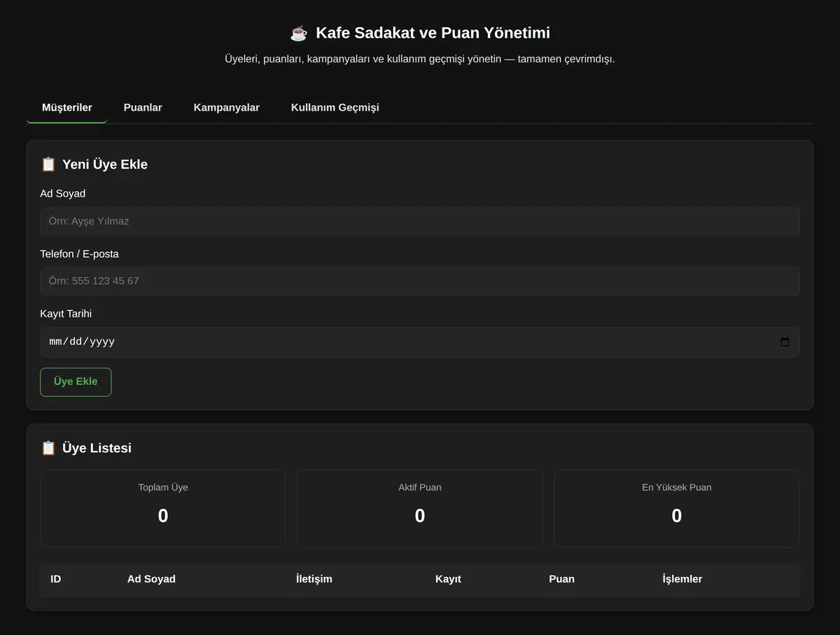
Task: Click the Üye Ekle button
Action: coord(76,382)
